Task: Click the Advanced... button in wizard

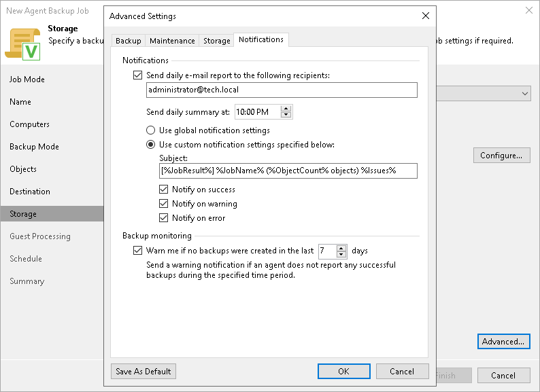Action: (x=503, y=342)
